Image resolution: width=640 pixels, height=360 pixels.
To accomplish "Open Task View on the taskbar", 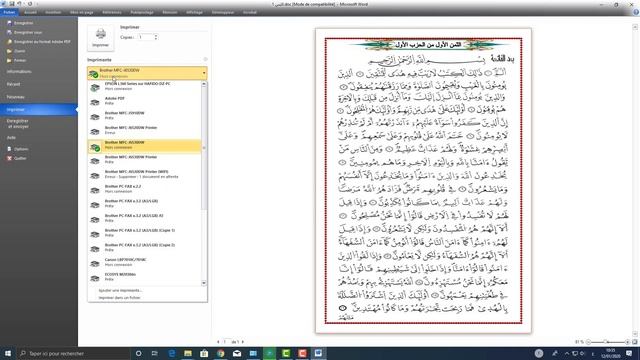I will pos(155,353).
